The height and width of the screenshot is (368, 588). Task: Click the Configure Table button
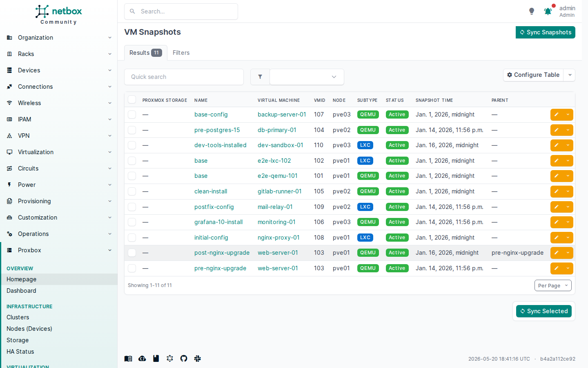(x=533, y=75)
